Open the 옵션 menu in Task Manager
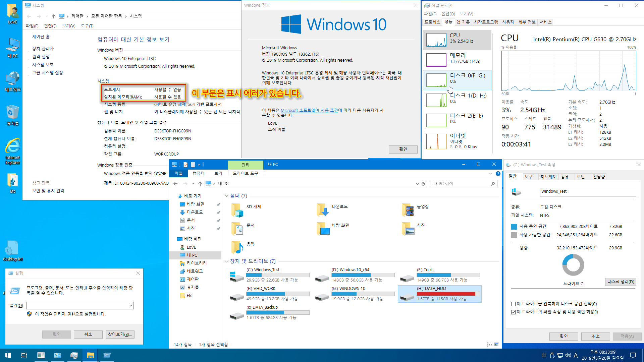The height and width of the screenshot is (362, 644). (448, 14)
